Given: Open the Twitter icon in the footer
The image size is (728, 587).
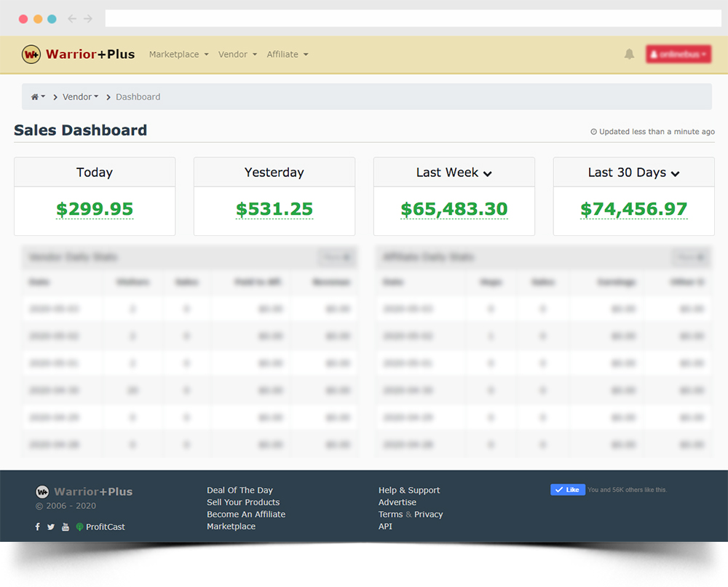Looking at the screenshot, I should [51, 527].
